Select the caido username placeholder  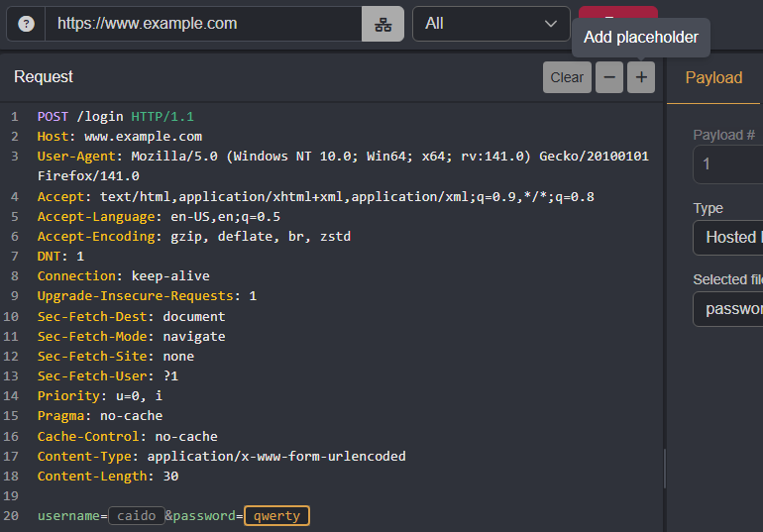[136, 516]
